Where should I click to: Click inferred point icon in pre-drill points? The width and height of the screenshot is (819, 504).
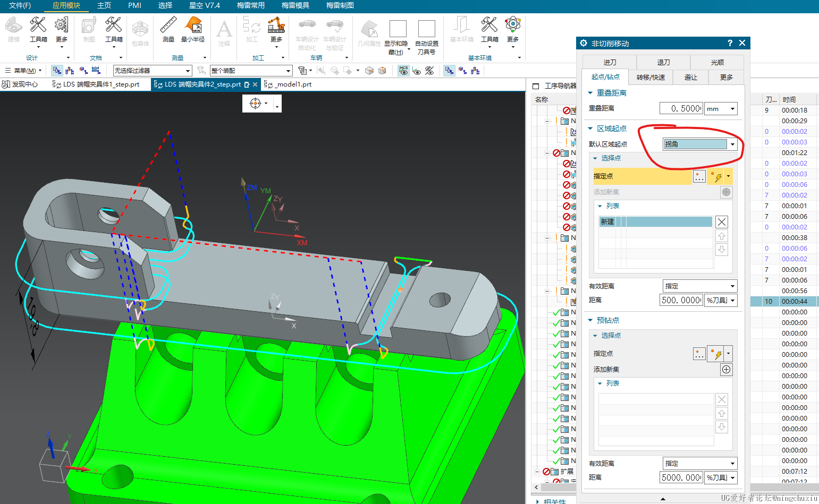(x=717, y=354)
